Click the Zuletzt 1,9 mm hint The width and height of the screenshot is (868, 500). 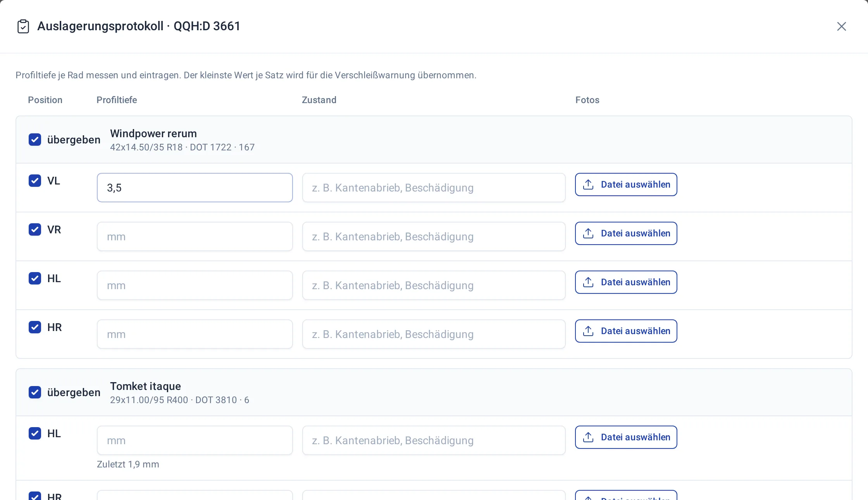coord(128,464)
